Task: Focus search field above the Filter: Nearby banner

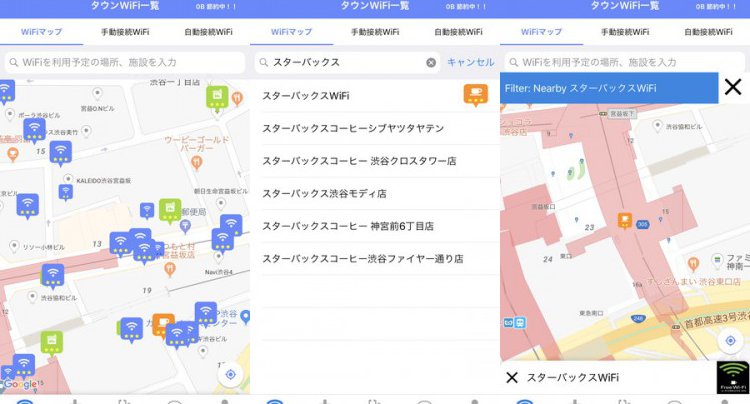Action: pos(625,62)
